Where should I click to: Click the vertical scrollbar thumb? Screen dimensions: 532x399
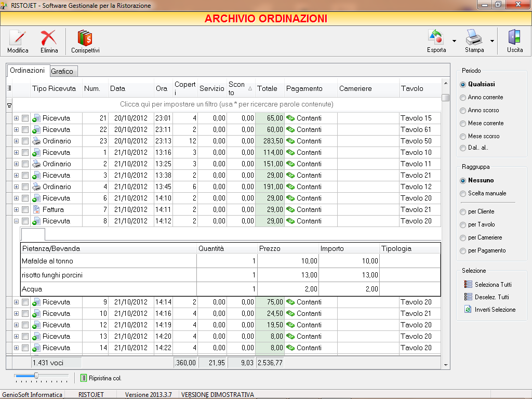tap(445, 98)
